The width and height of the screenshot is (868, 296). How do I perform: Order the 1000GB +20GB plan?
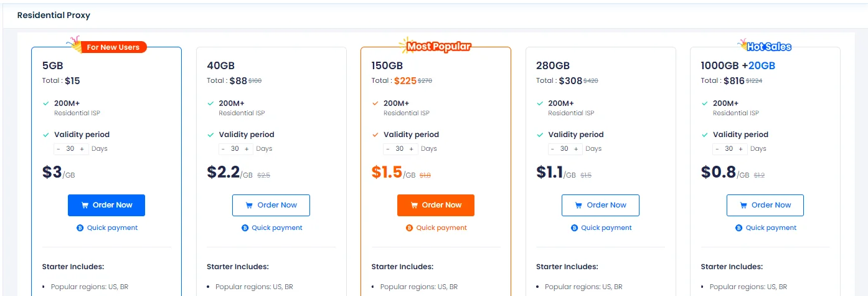765,205
